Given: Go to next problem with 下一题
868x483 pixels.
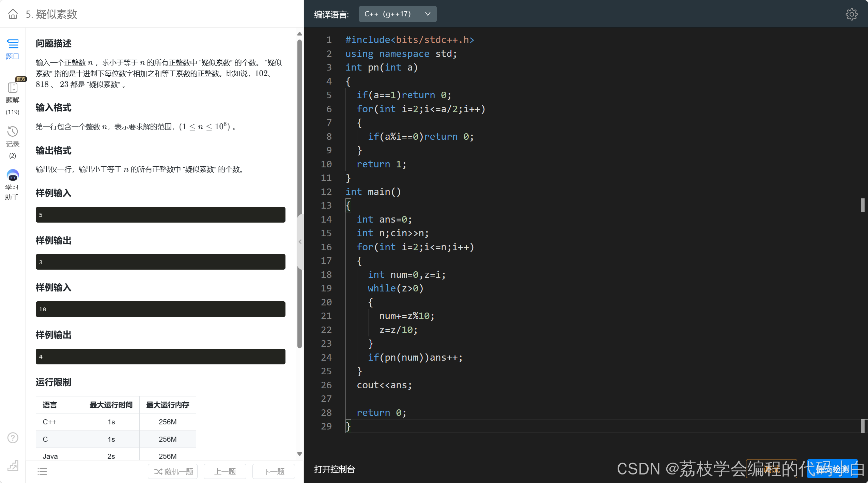Looking at the screenshot, I should 274,471.
